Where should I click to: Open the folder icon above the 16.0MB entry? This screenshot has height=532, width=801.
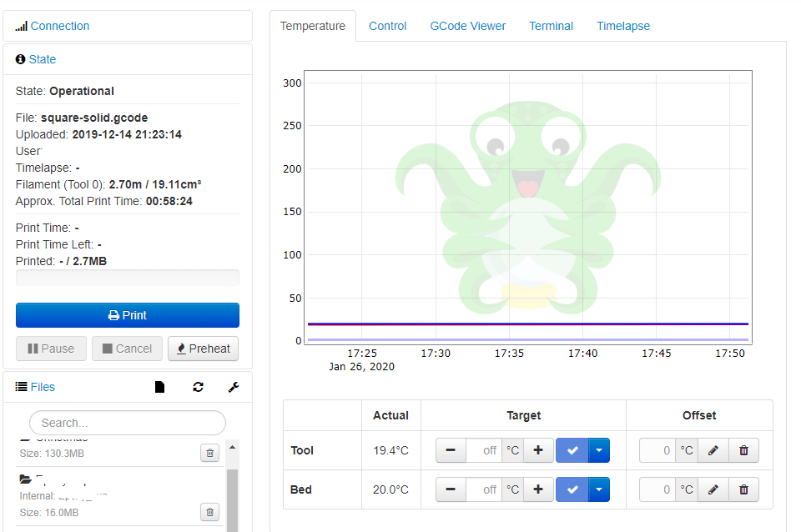tap(25, 479)
